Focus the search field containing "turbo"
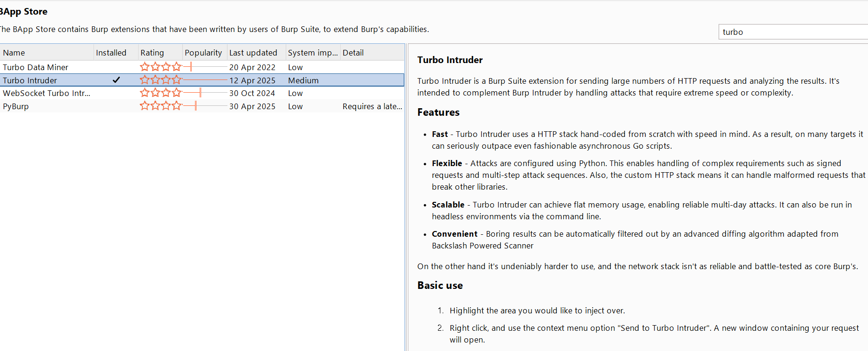The image size is (868, 351). point(792,32)
